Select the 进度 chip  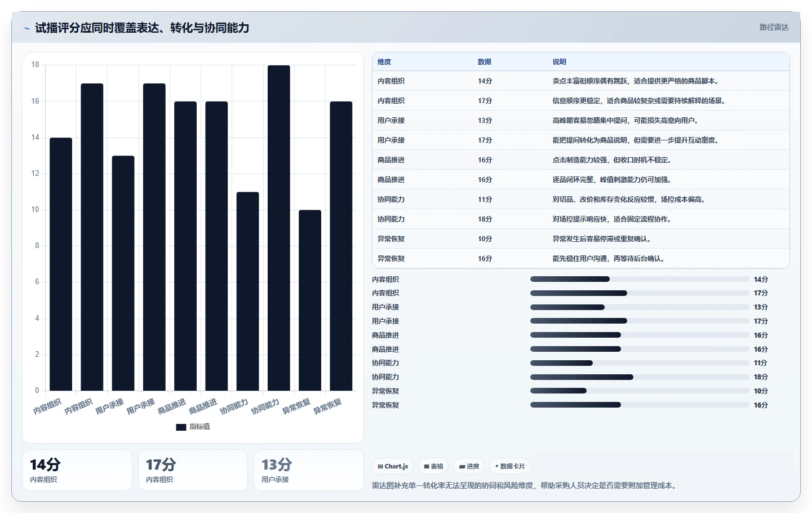pos(469,466)
